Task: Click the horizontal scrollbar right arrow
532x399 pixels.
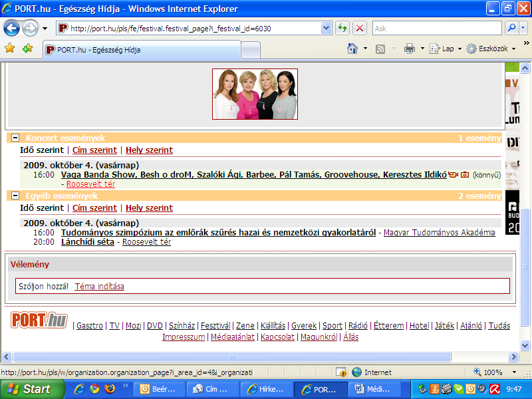Action: [513, 356]
